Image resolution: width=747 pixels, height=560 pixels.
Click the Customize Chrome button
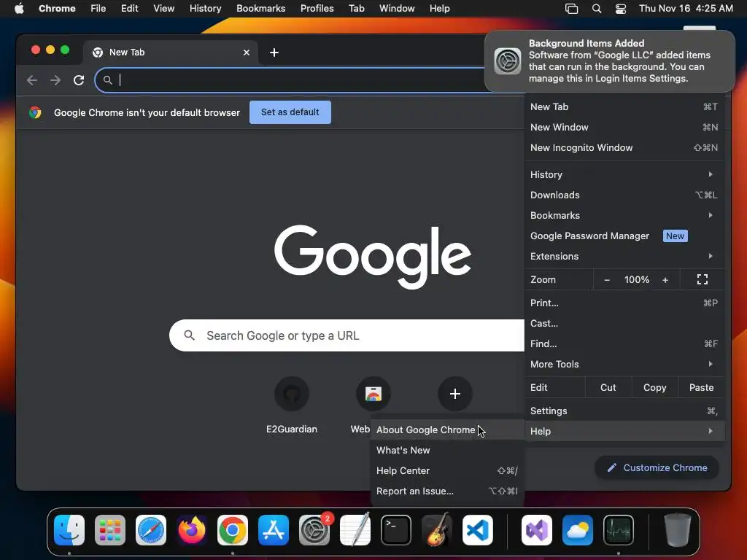657,467
